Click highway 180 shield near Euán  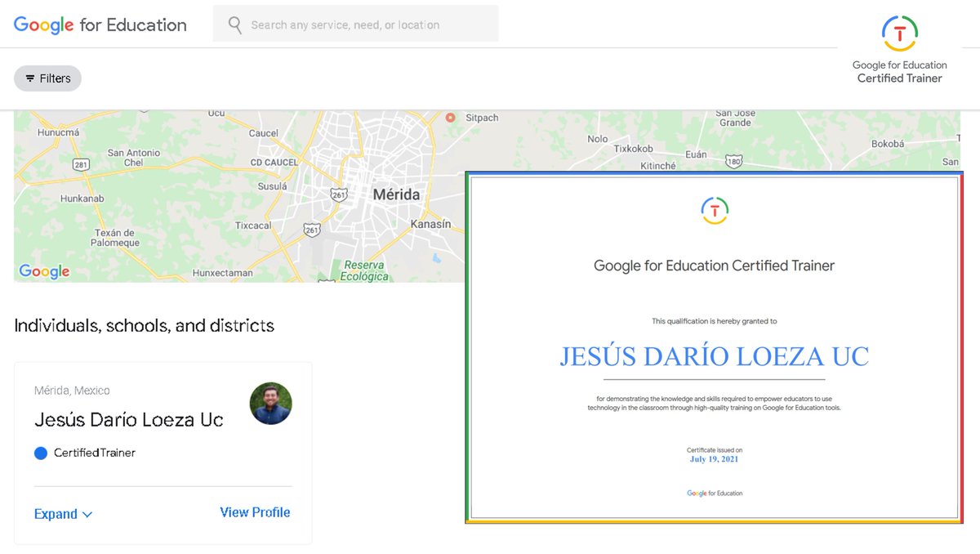click(733, 162)
